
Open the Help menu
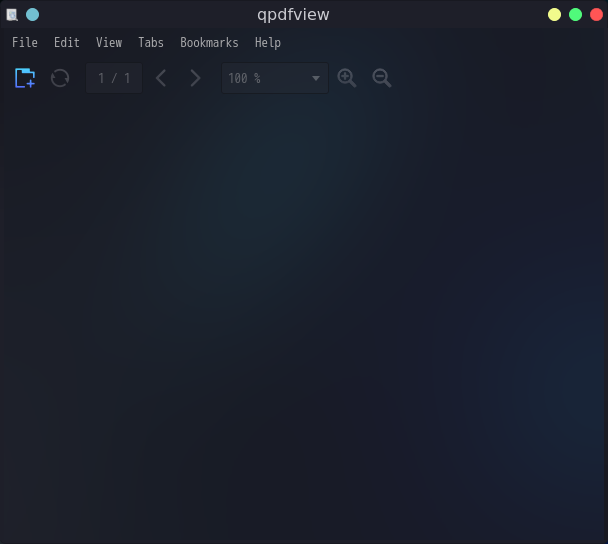point(268,42)
